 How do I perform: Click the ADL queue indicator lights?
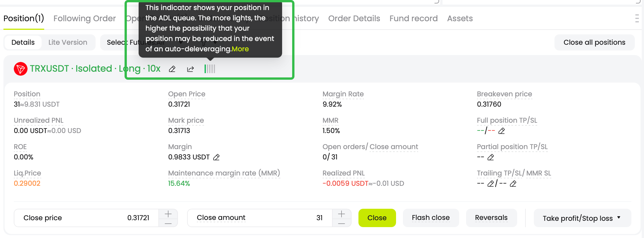tap(209, 69)
